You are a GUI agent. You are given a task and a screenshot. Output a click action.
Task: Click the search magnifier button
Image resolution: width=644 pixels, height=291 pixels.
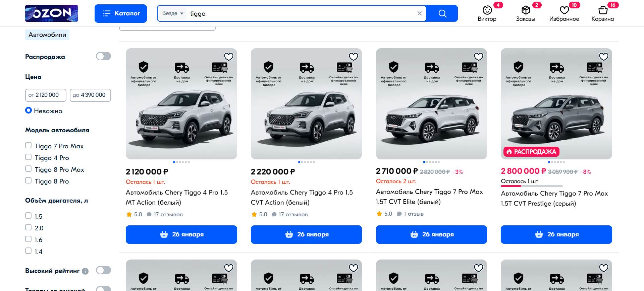(x=442, y=13)
